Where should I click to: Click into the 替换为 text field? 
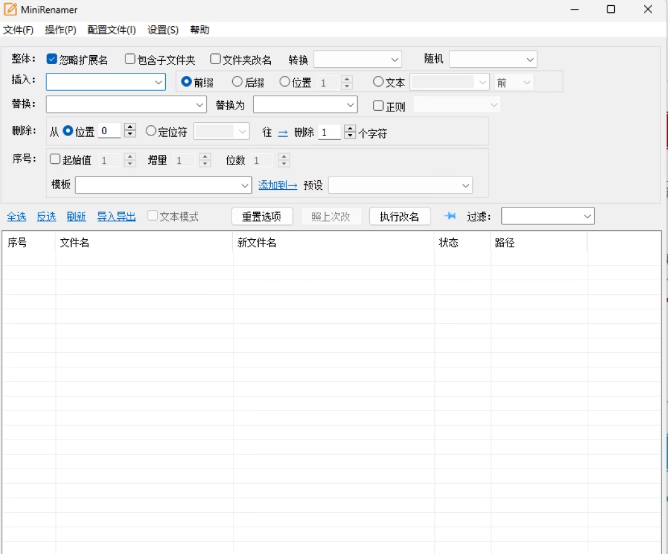coord(299,105)
